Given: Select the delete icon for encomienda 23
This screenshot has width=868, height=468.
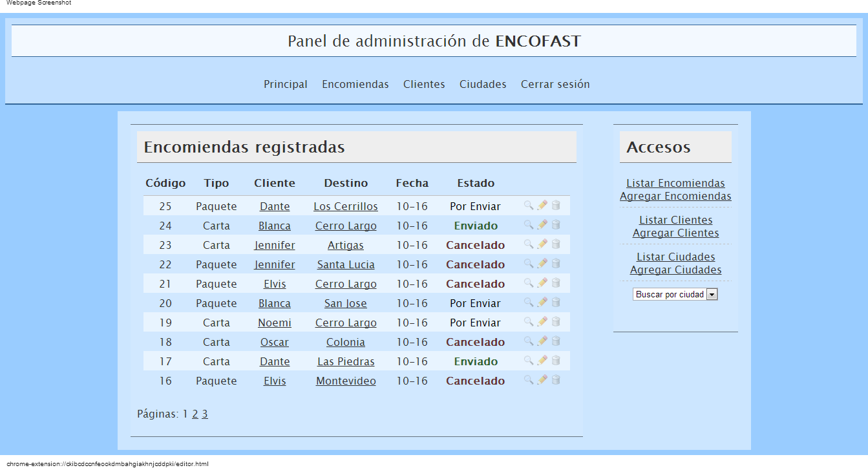Looking at the screenshot, I should [x=556, y=244].
